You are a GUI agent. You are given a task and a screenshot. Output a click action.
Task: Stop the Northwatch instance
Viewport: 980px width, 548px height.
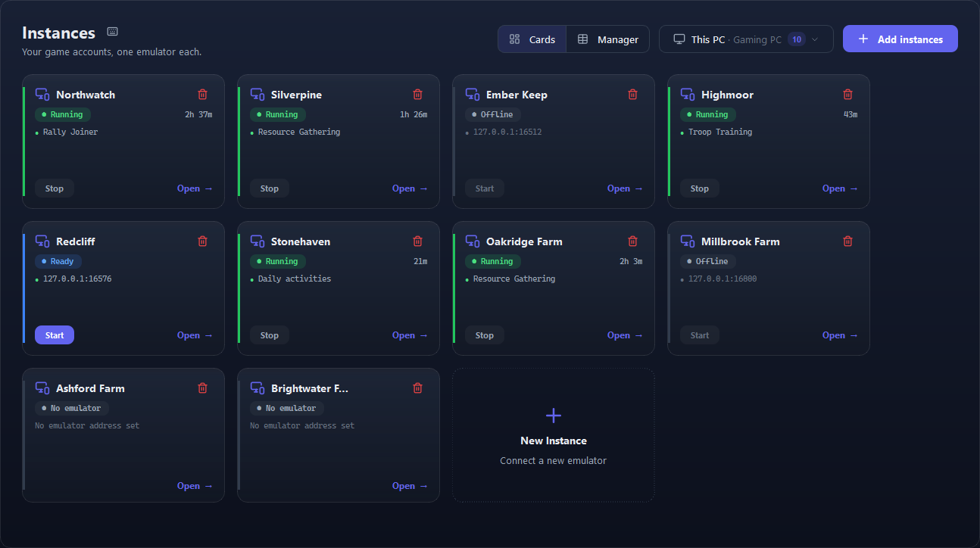[55, 188]
